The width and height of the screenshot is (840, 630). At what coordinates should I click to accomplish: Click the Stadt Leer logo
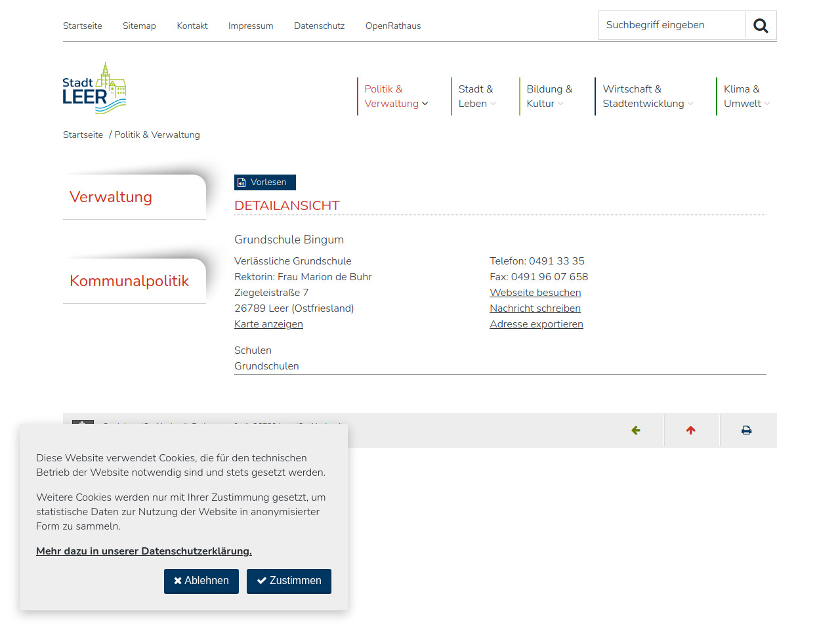coord(94,89)
